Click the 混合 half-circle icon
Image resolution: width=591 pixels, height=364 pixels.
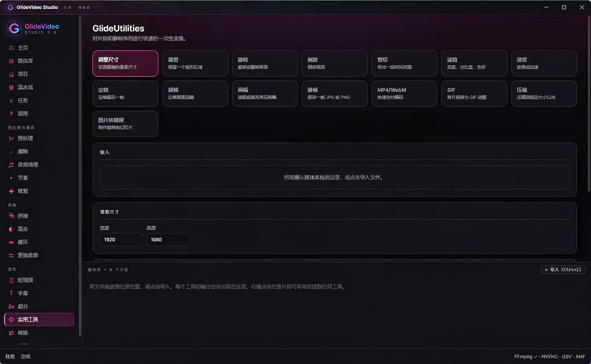tap(11, 229)
